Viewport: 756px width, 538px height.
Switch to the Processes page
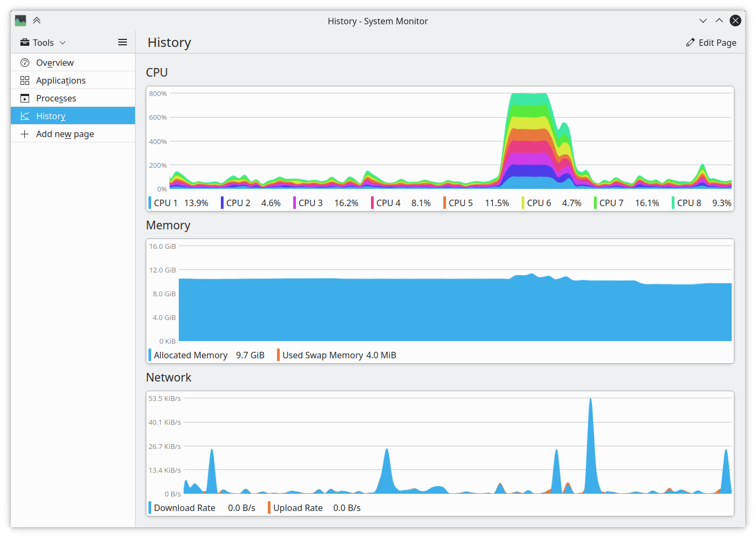(x=56, y=98)
